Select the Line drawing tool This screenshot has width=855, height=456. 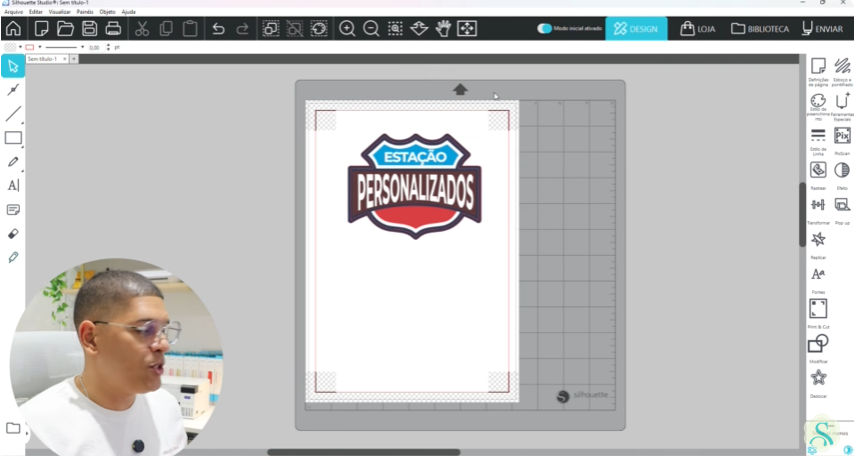[13, 113]
